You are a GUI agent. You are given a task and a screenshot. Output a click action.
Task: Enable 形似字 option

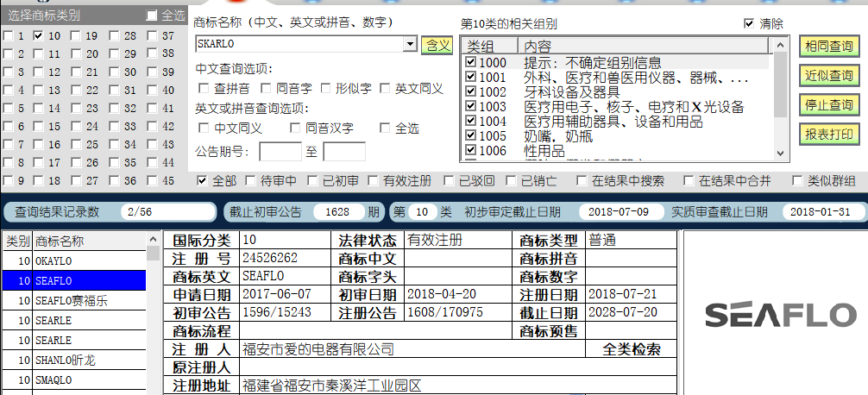325,88
